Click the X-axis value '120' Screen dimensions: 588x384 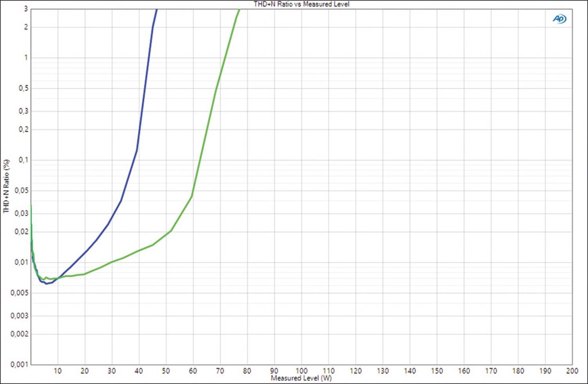(x=356, y=371)
